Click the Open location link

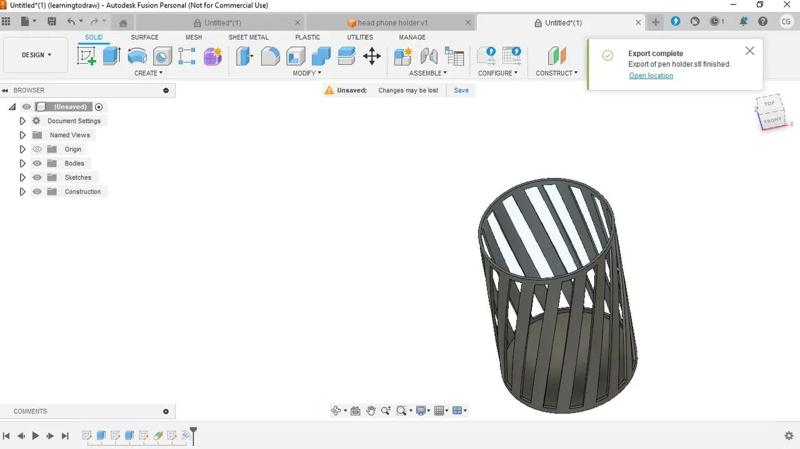[651, 76]
